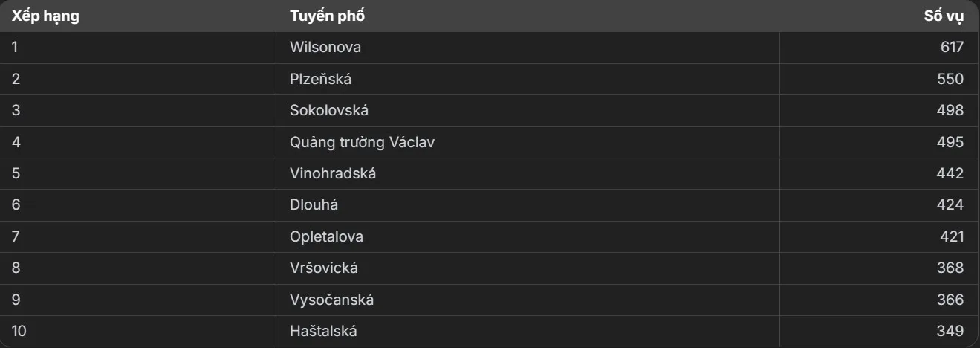Click the value 424 cell
Screen dimensions: 980x348
(x=880, y=205)
